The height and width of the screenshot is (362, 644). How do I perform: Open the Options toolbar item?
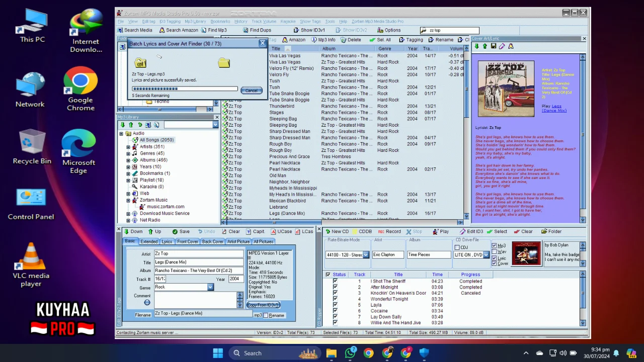click(388, 30)
